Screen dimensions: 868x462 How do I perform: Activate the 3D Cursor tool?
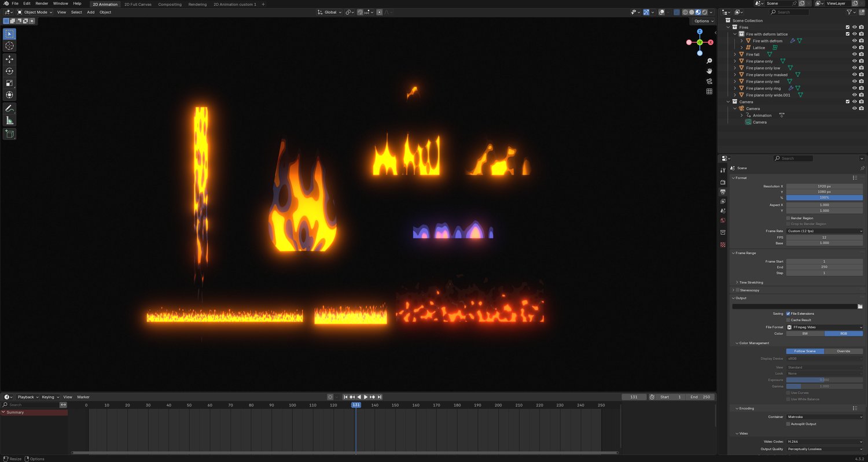click(x=10, y=46)
